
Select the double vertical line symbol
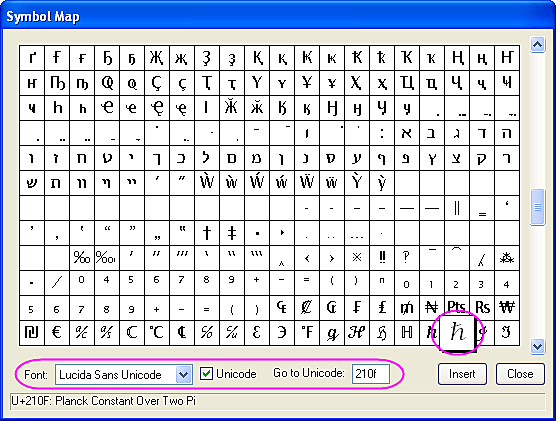[x=457, y=208]
